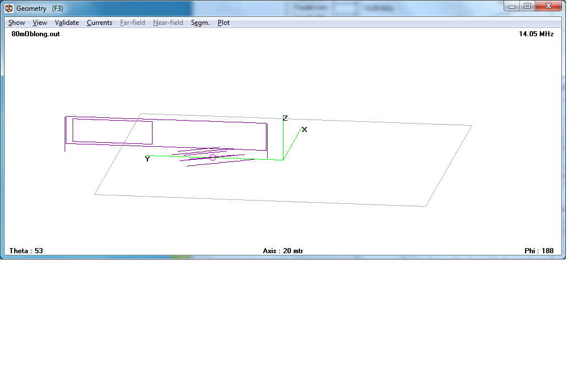Screen dimensions: 588x392
Task: Open the Validate menu
Action: [67, 23]
